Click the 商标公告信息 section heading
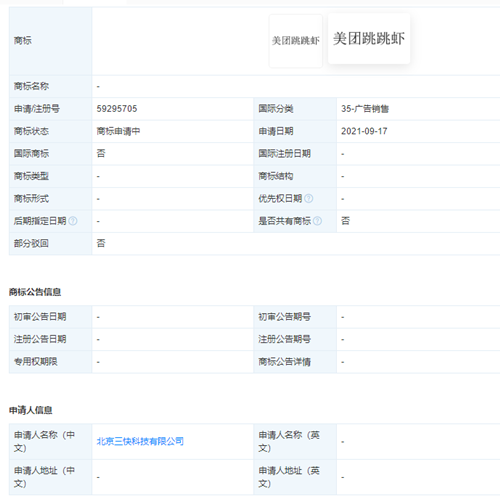The image size is (500, 498). click(35, 292)
